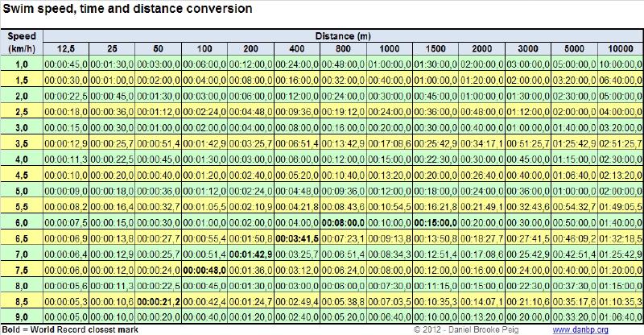The image size is (644, 335).
Task: Select the 1,5 speed row header
Action: click(22, 80)
